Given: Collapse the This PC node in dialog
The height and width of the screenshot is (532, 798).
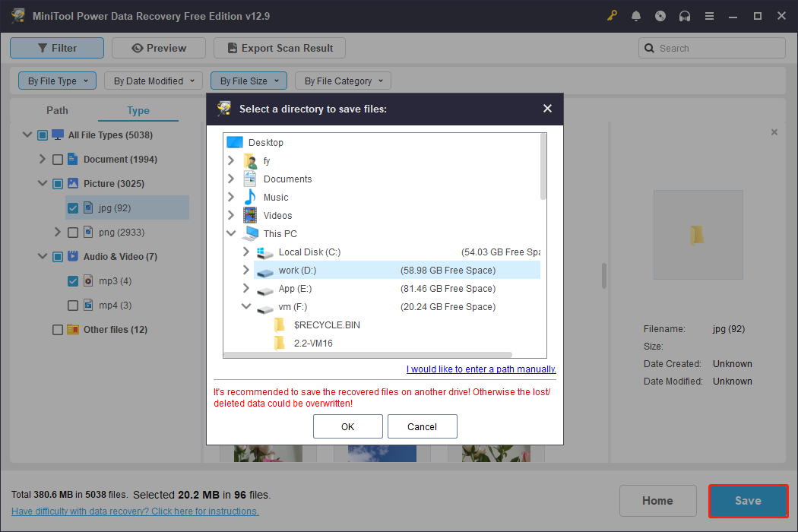Looking at the screenshot, I should pyautogui.click(x=231, y=233).
